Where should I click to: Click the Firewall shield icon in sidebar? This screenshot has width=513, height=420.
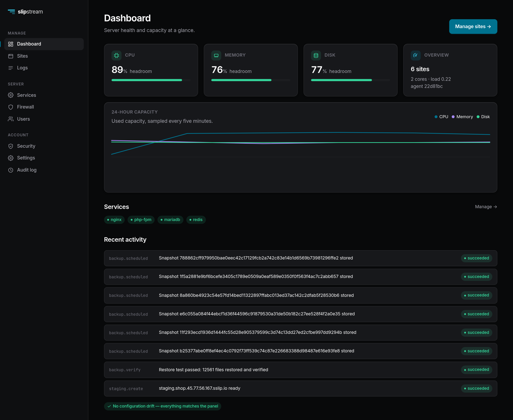(11, 107)
